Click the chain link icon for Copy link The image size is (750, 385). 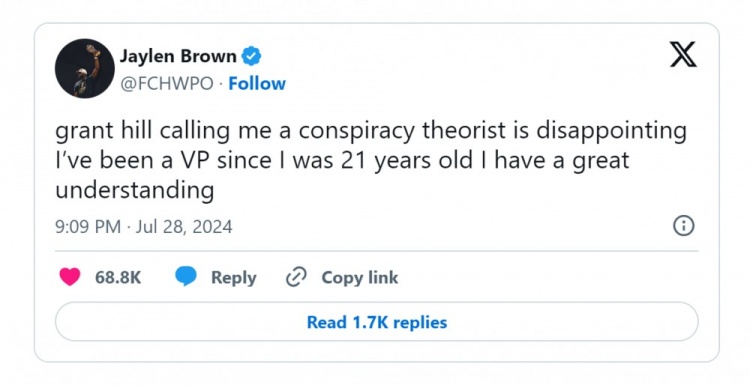point(296,277)
